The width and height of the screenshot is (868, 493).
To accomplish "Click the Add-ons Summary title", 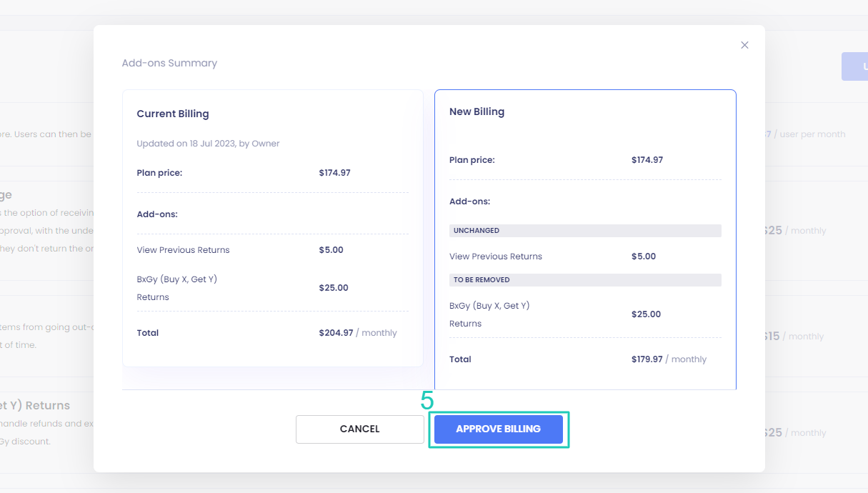I will coord(169,63).
